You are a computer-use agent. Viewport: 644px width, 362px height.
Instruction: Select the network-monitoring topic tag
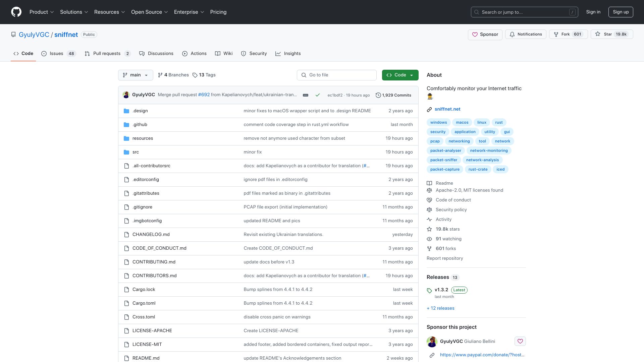pos(489,151)
